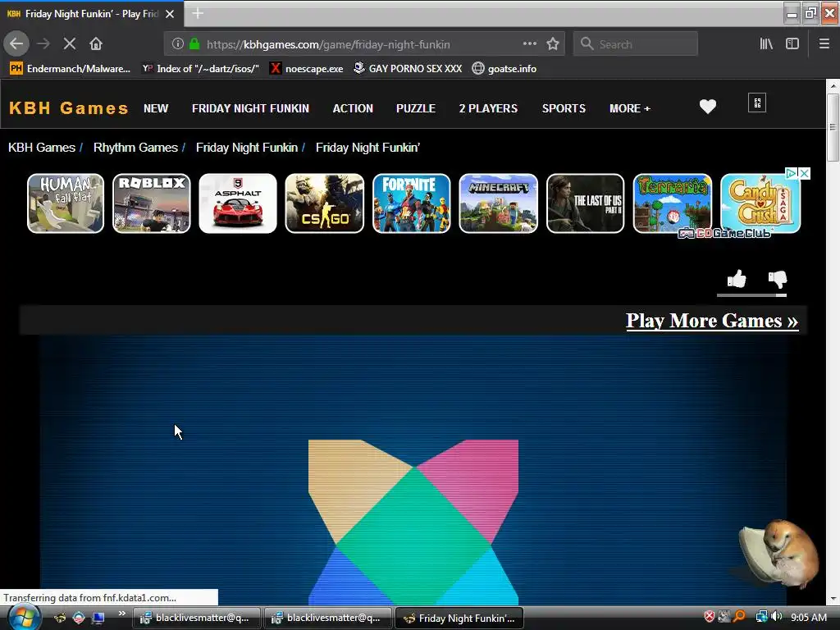Click the network tray icon
This screenshot has width=840, height=630.
click(x=761, y=617)
